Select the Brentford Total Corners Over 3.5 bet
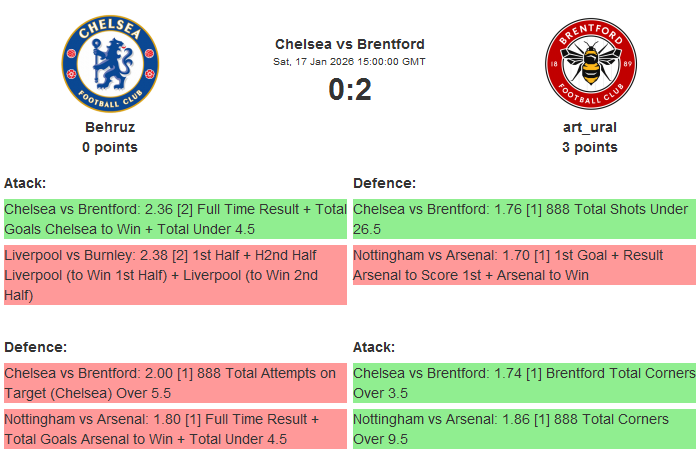The width and height of the screenshot is (700, 460). coord(524,382)
